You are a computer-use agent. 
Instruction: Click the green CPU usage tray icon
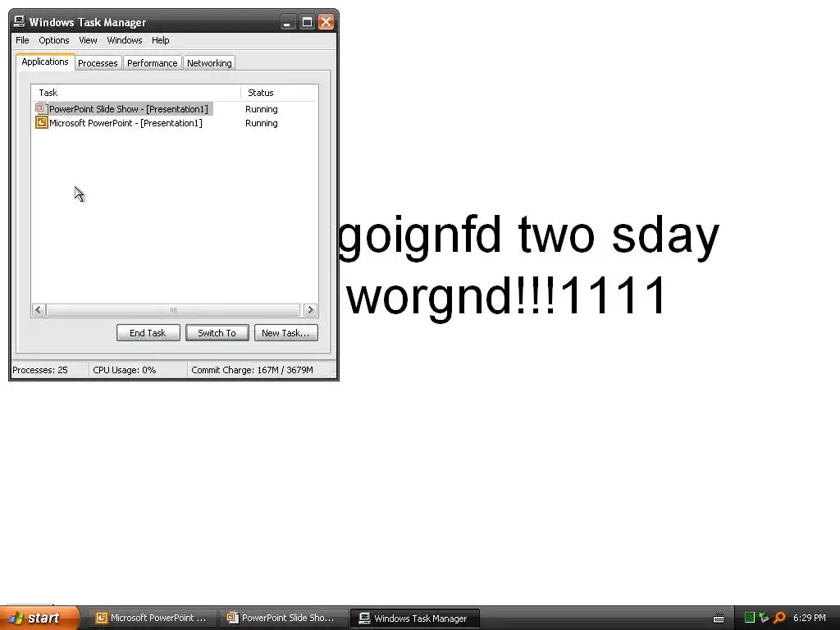(750, 618)
